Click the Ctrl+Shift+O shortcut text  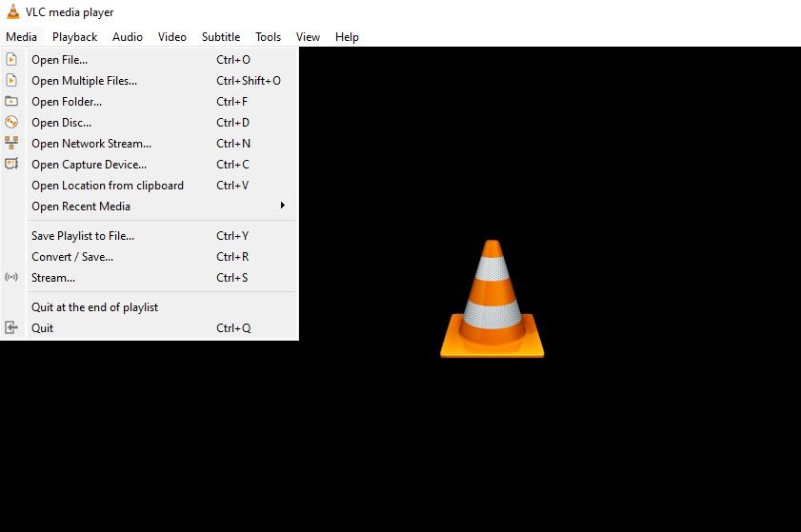pyautogui.click(x=249, y=81)
